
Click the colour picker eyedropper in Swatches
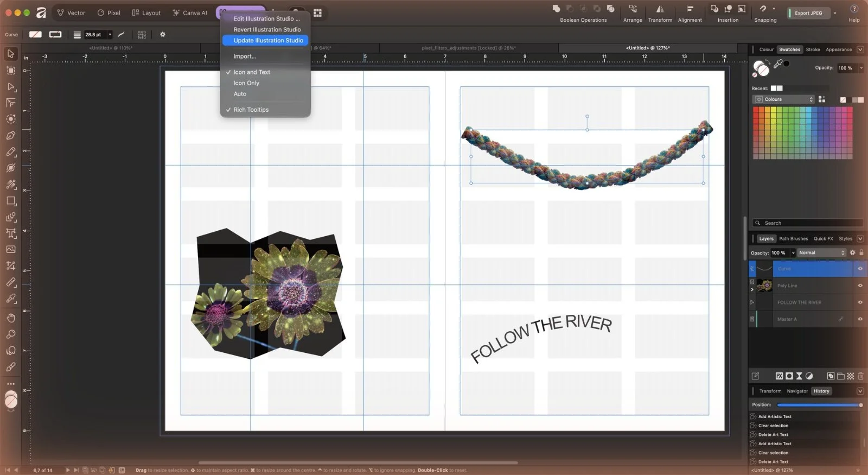pos(778,64)
